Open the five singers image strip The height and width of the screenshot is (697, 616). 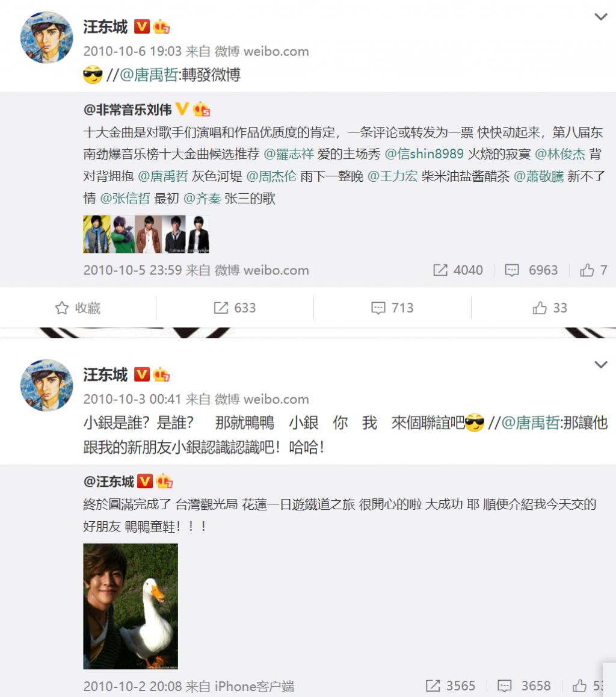point(146,234)
